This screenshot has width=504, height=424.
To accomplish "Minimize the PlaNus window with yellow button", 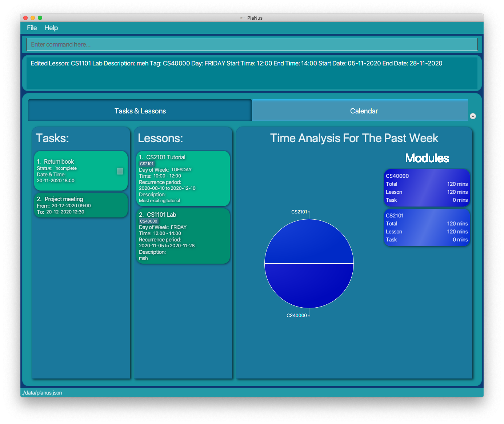I will tap(33, 18).
